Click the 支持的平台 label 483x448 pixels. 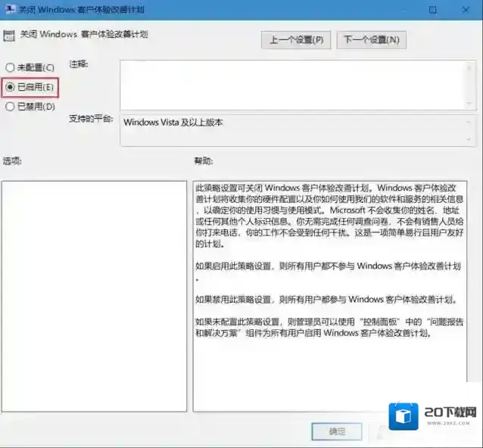click(x=91, y=119)
